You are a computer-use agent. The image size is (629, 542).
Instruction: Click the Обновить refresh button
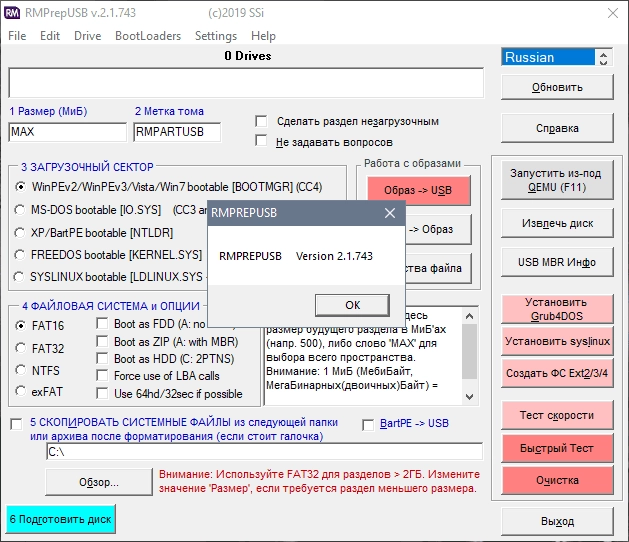click(557, 87)
